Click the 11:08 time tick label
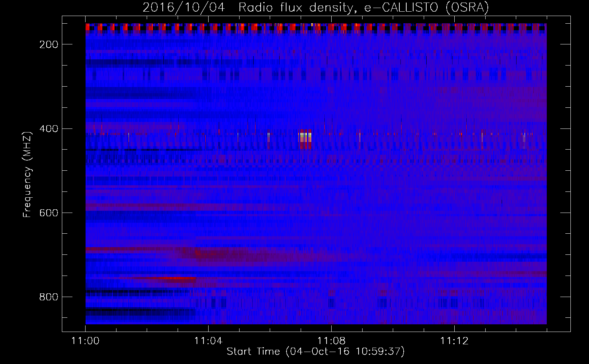The image size is (589, 364). tap(331, 341)
